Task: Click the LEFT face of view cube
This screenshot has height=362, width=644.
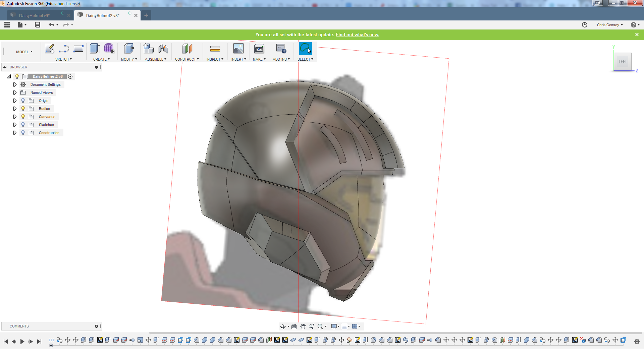Action: 623,62
